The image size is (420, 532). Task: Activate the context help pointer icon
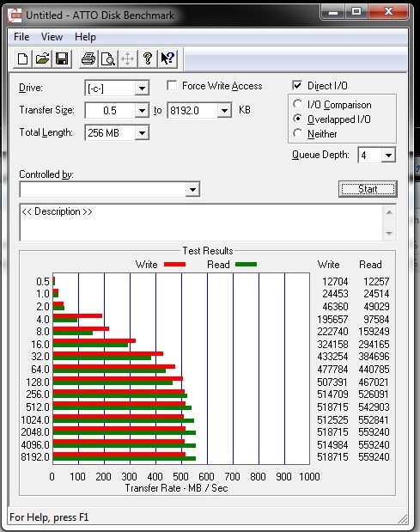point(167,58)
